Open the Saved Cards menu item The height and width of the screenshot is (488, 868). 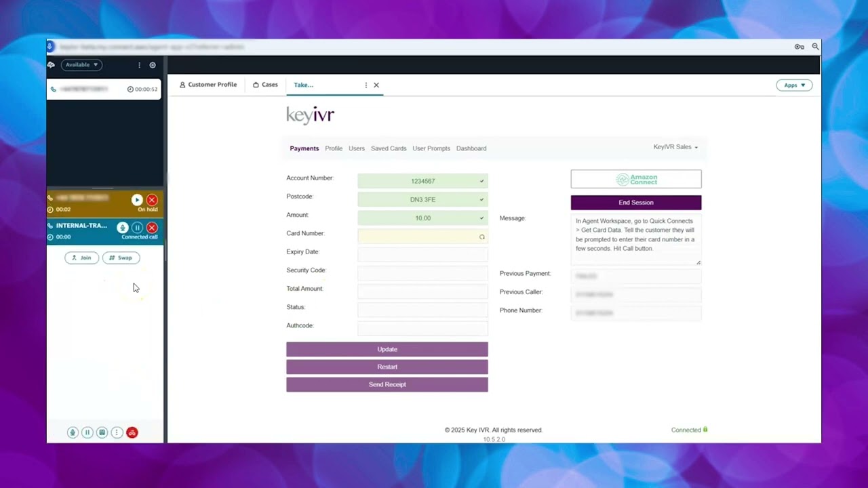(389, 148)
